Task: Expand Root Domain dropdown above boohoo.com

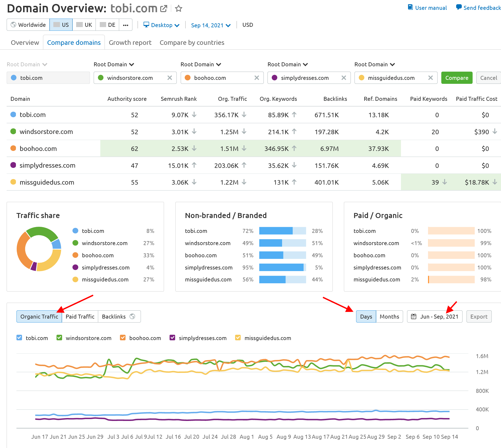Action: click(x=201, y=64)
